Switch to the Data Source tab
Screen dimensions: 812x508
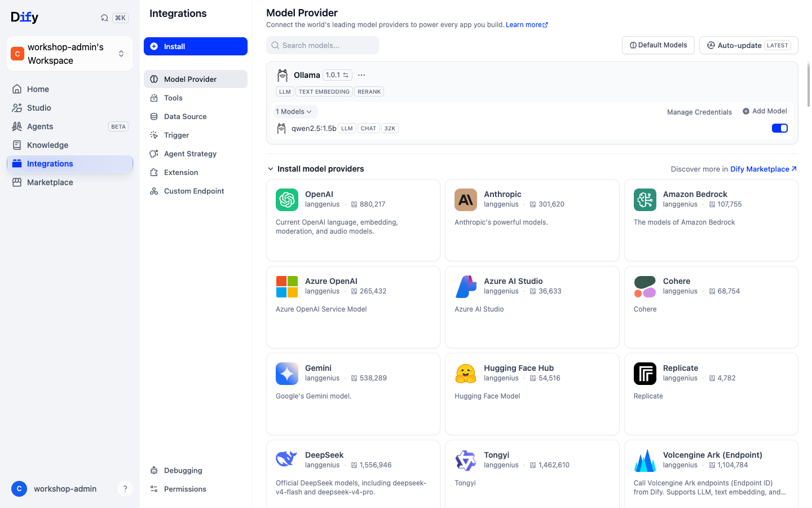pos(196,116)
